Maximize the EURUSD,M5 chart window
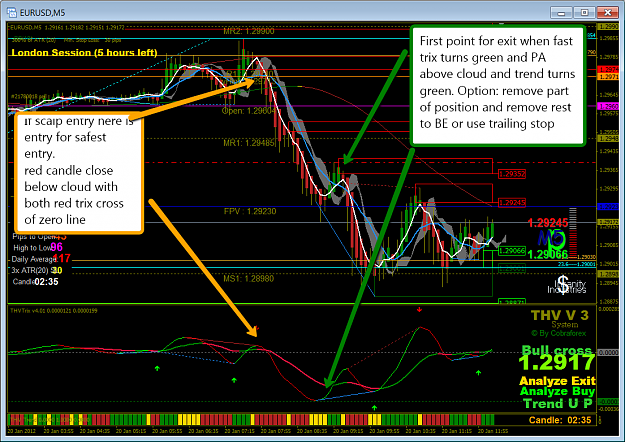 (584, 13)
